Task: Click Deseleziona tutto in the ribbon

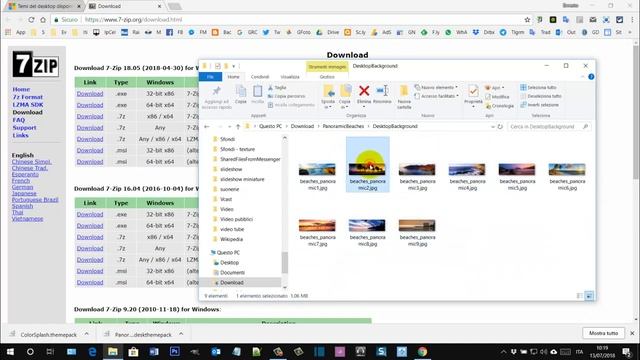Action: (541, 96)
